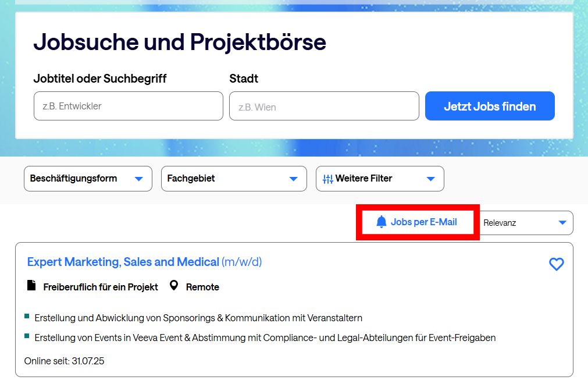The height and width of the screenshot is (387, 588).
Task: Open the Beschäftigungsform dropdown
Action: [x=88, y=179]
